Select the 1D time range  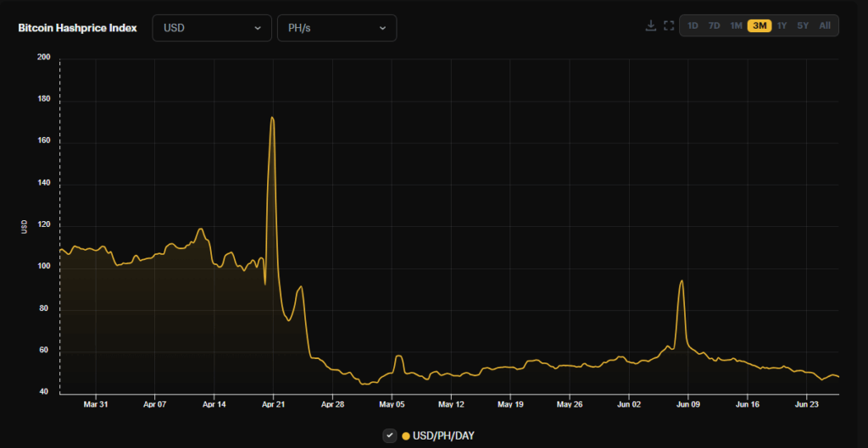click(693, 25)
